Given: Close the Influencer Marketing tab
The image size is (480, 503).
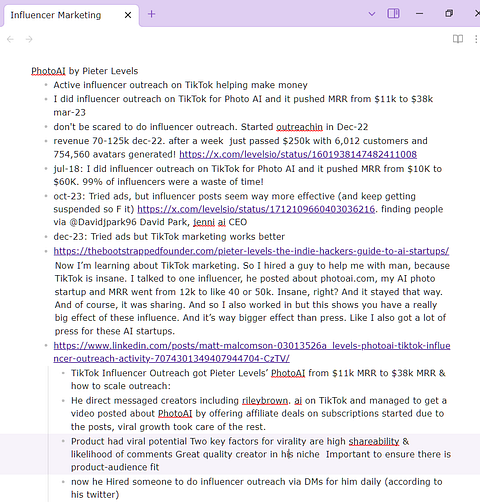Looking at the screenshot, I should coord(128,15).
